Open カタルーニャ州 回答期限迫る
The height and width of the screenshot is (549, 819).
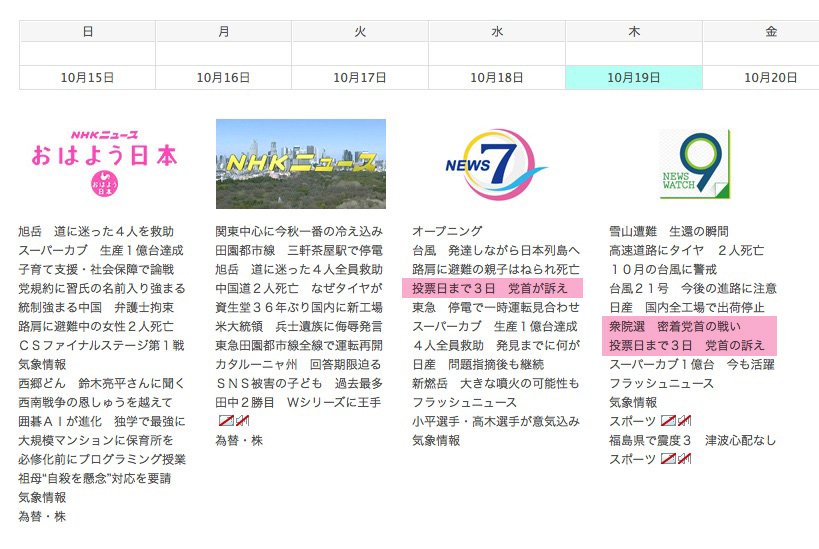click(x=298, y=364)
